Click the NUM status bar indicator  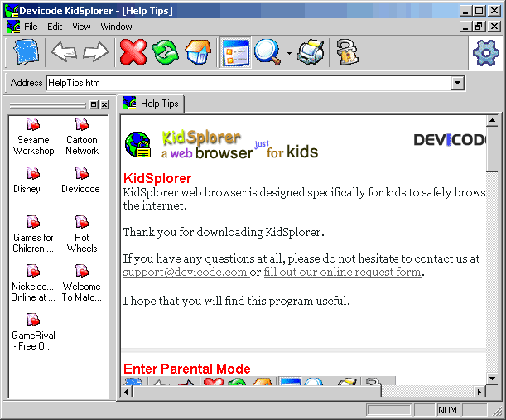(x=447, y=410)
